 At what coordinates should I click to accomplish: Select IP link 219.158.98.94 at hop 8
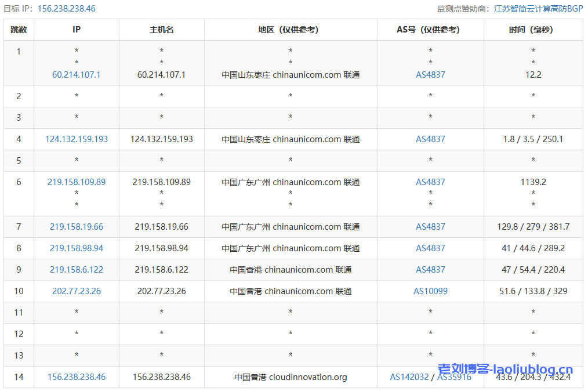[x=76, y=248]
